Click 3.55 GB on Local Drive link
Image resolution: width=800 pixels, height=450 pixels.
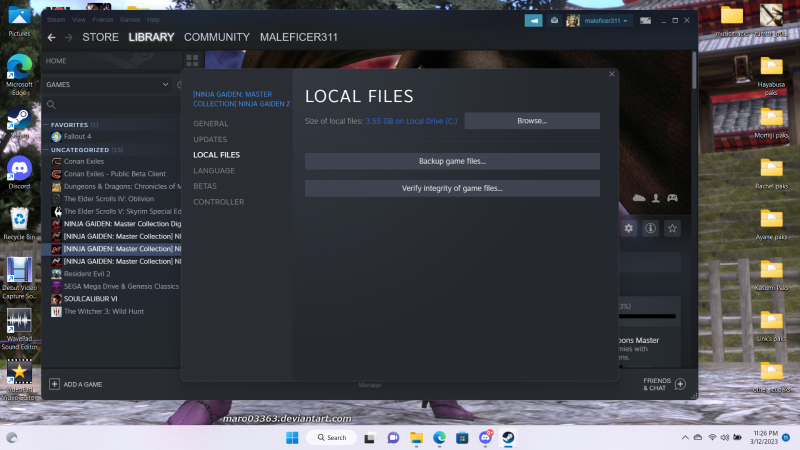point(411,121)
